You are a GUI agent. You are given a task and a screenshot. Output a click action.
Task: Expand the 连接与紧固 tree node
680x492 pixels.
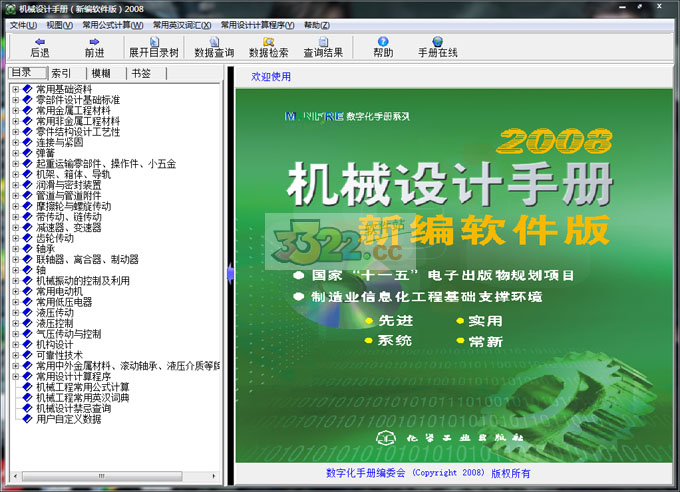[16, 142]
